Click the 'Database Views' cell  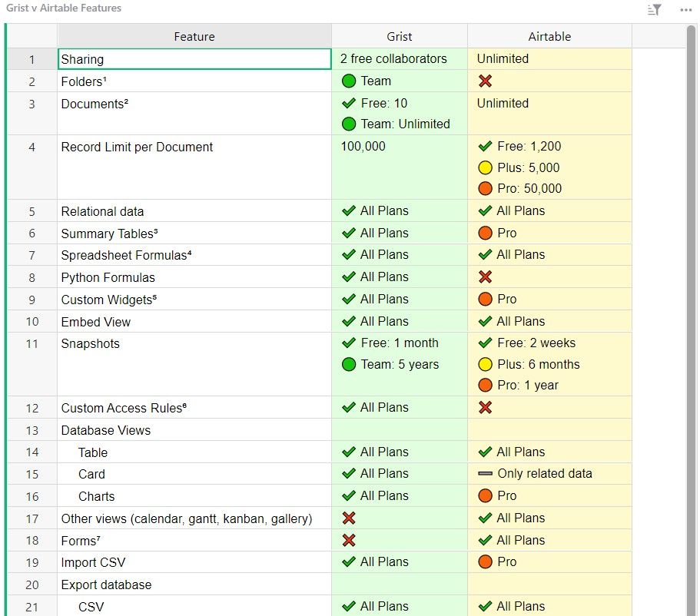(194, 430)
